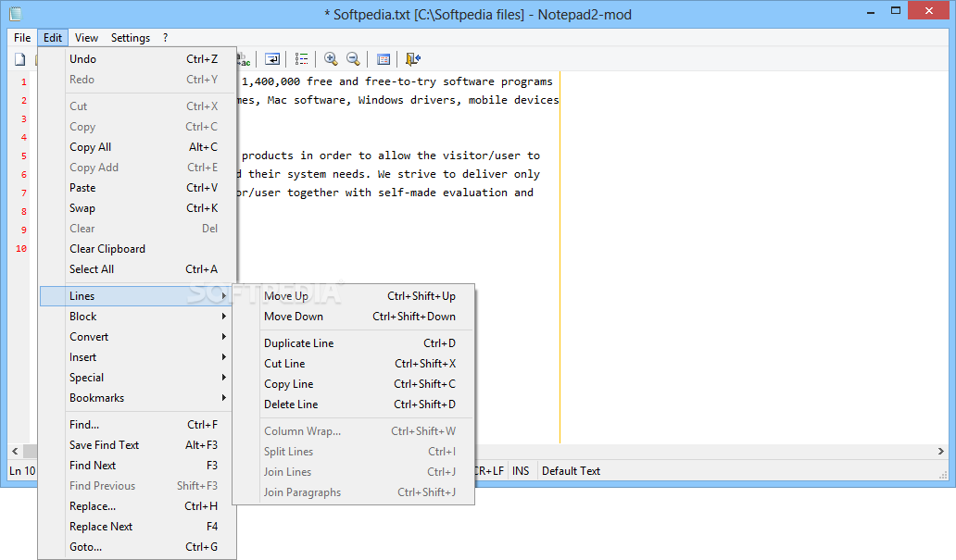This screenshot has height=560, width=956.
Task: Open the ? help menu
Action: 165,38
